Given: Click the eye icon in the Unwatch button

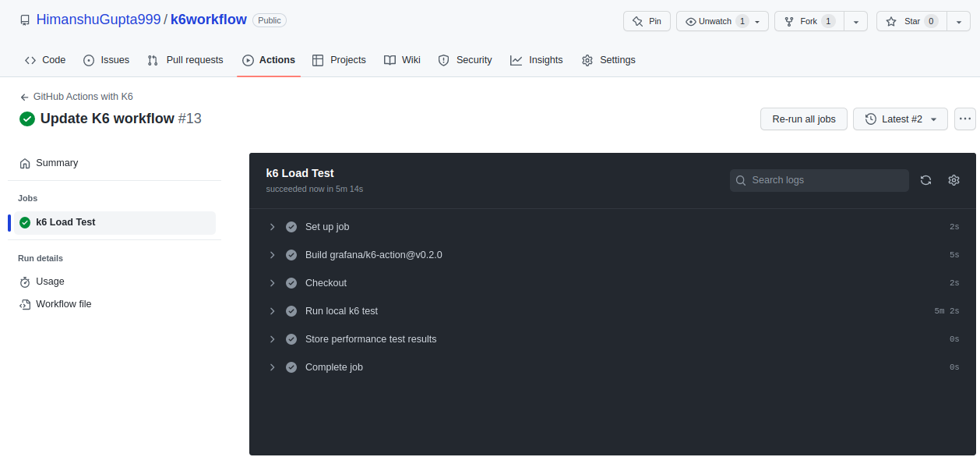Looking at the screenshot, I should [x=691, y=21].
